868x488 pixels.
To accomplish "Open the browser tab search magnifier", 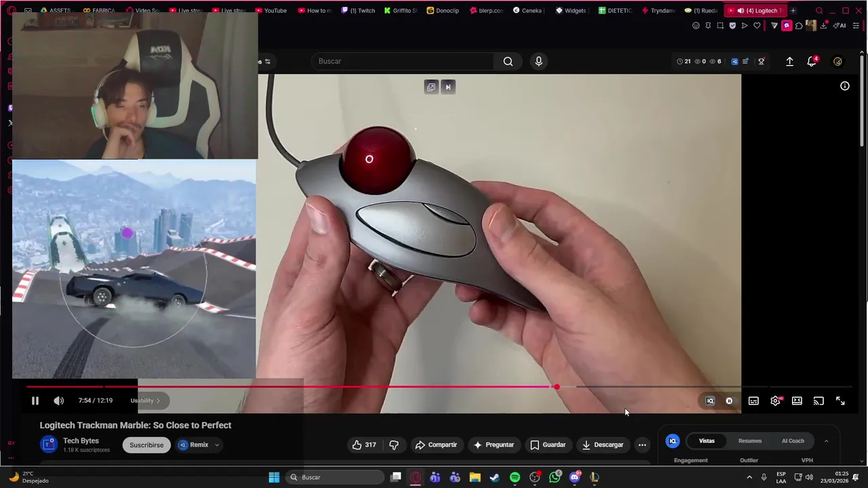I will (819, 10).
